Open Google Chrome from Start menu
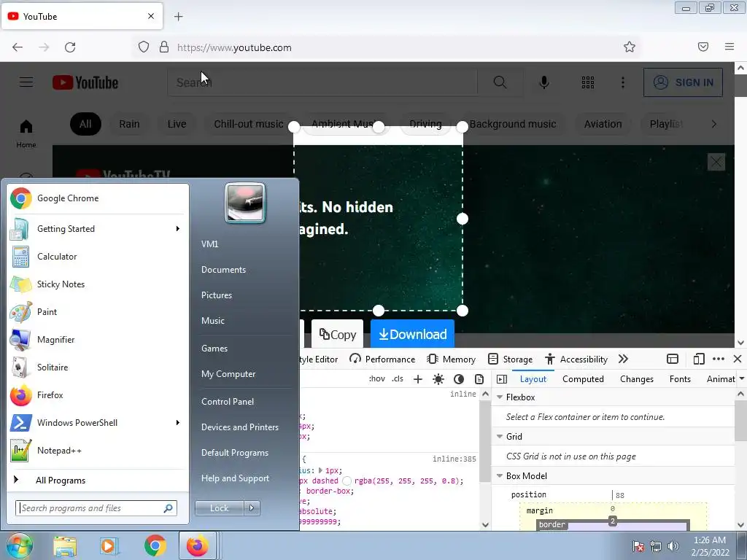The height and width of the screenshot is (560, 747). click(x=99, y=198)
